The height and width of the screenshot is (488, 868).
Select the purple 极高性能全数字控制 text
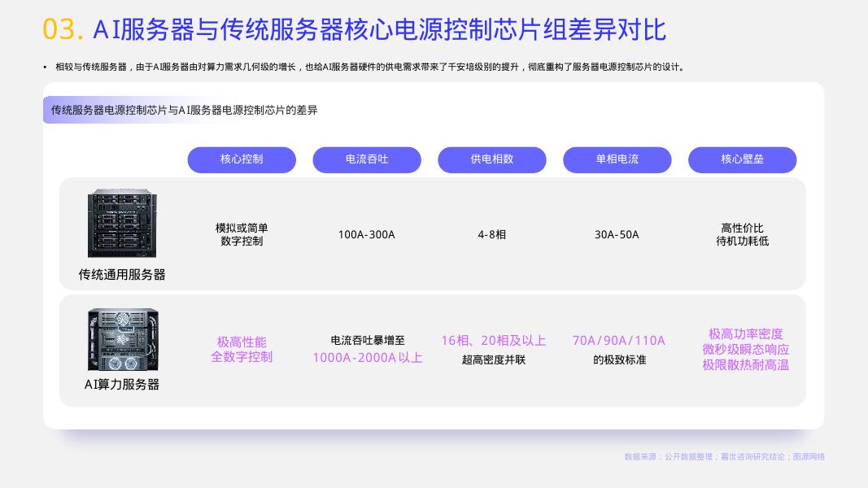point(242,349)
